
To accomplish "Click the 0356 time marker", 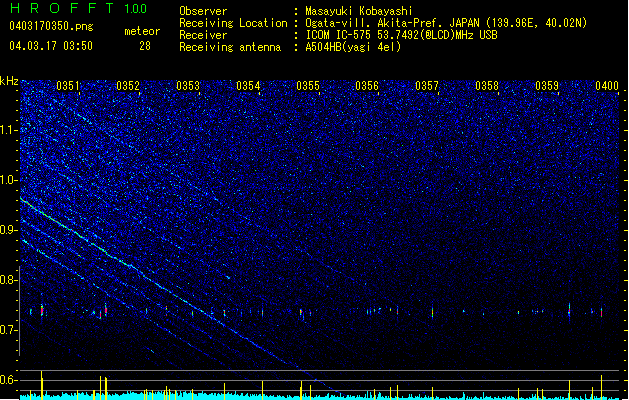I will [x=367, y=86].
